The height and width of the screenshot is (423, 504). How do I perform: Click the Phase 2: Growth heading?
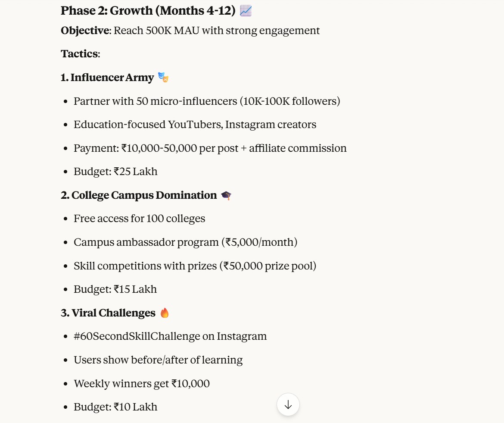(x=148, y=11)
